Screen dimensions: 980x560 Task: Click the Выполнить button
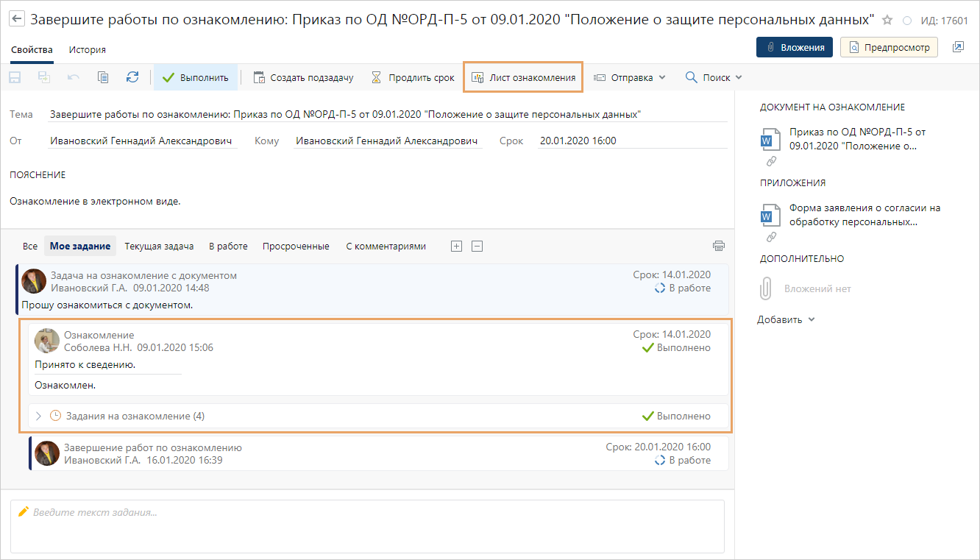[x=196, y=77]
